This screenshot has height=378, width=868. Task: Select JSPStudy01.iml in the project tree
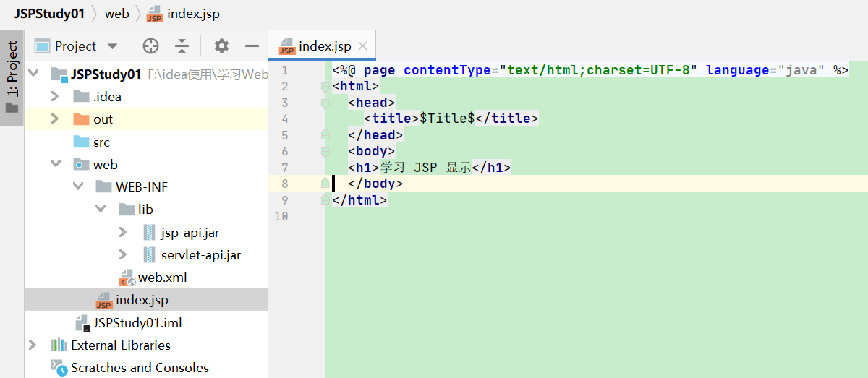tap(137, 322)
